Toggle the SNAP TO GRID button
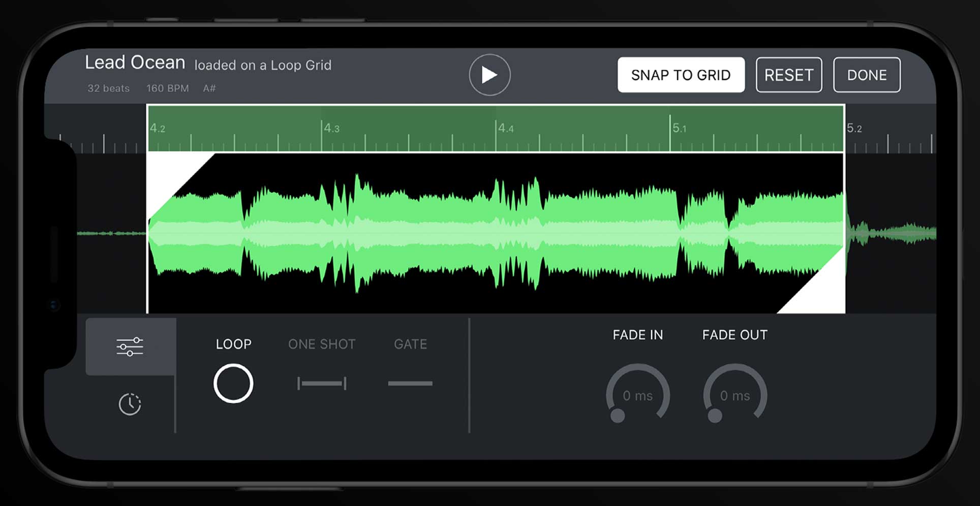The height and width of the screenshot is (506, 980). click(681, 75)
